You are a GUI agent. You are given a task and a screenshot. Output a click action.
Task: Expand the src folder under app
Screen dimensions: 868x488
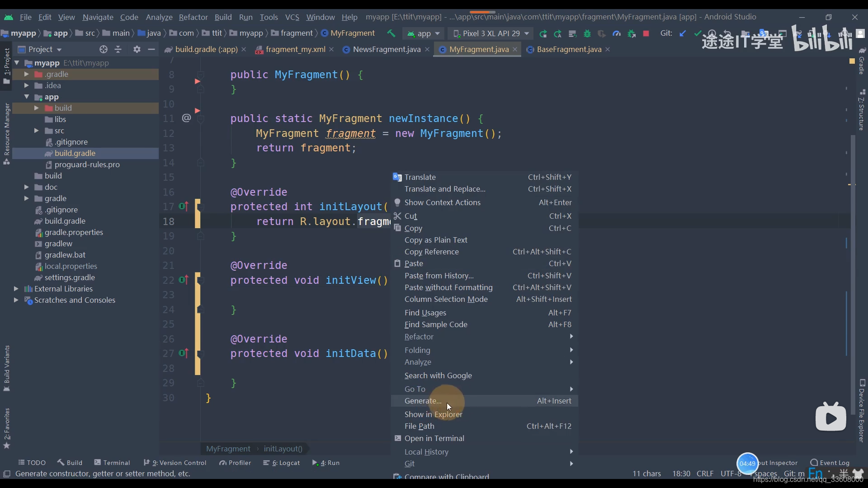point(36,131)
